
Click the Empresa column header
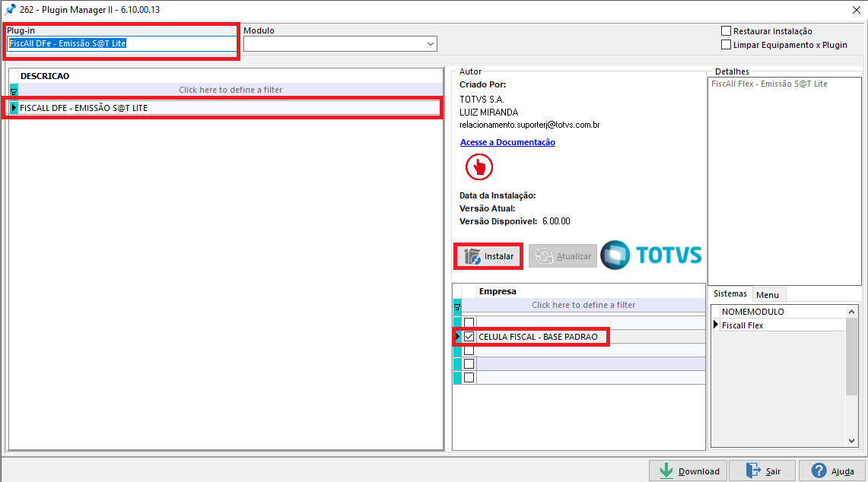[590, 291]
